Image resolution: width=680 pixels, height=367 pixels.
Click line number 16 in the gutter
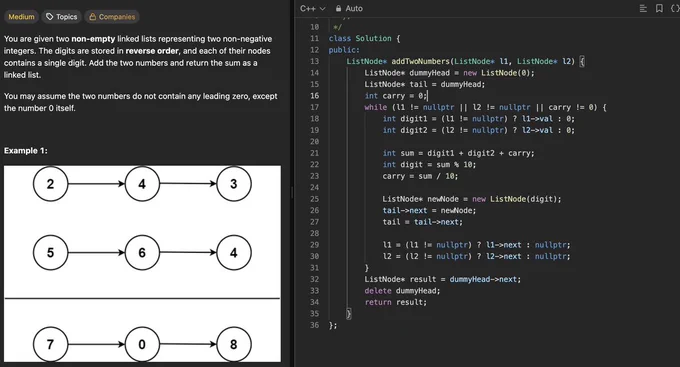pos(314,96)
